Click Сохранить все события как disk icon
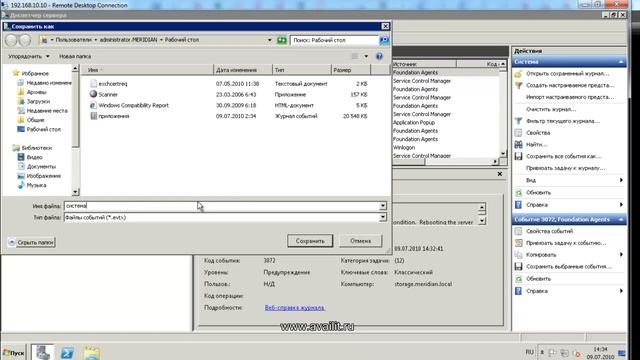Image resolution: width=640 pixels, height=360 pixels. click(x=518, y=156)
